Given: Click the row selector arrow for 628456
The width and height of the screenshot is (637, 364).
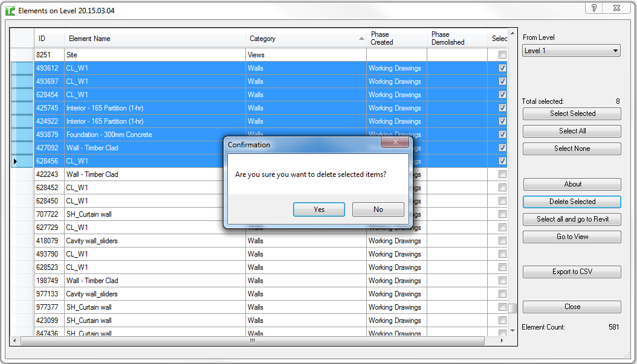Looking at the screenshot, I should pos(22,161).
